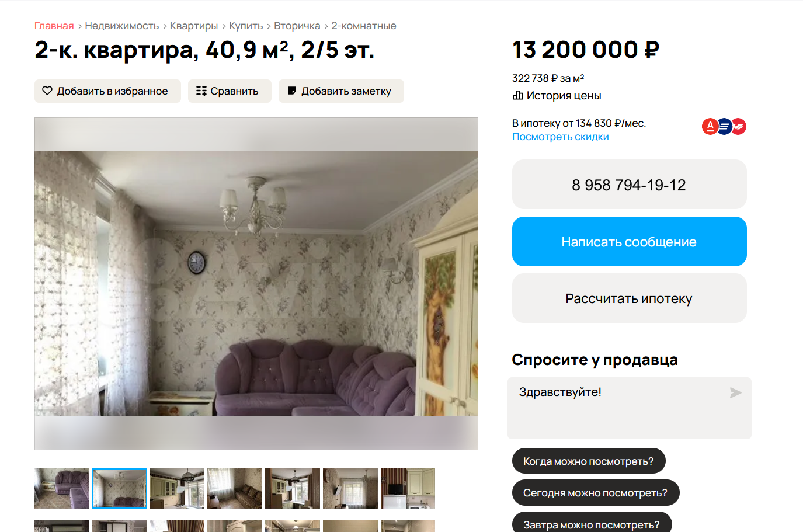Go to the Недвижимость breadcrumb

122,26
